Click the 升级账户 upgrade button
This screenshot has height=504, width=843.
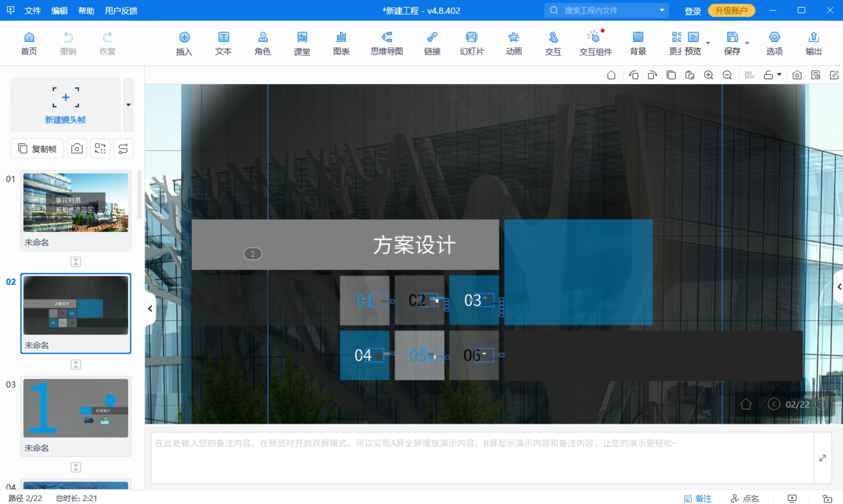(x=731, y=10)
